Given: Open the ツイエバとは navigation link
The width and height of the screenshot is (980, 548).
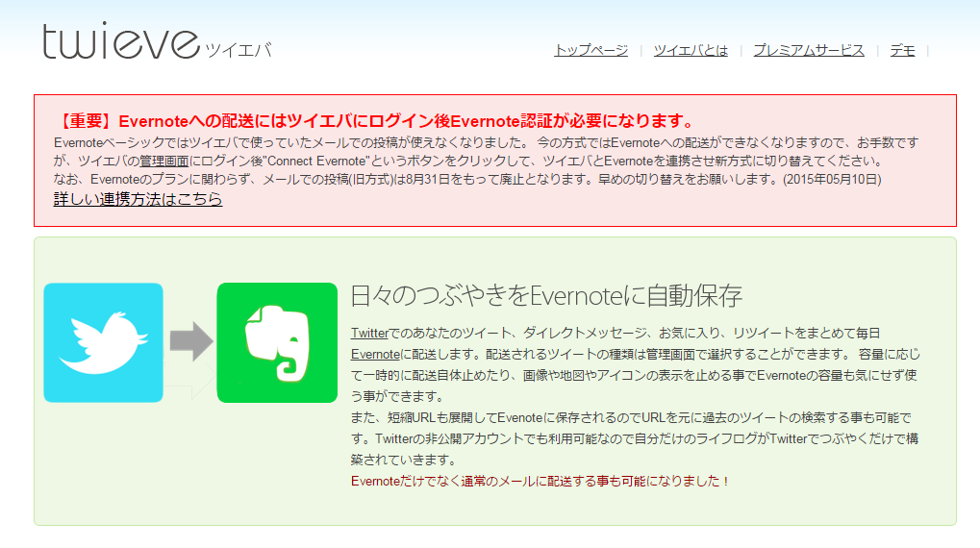Looking at the screenshot, I should pyautogui.click(x=691, y=50).
